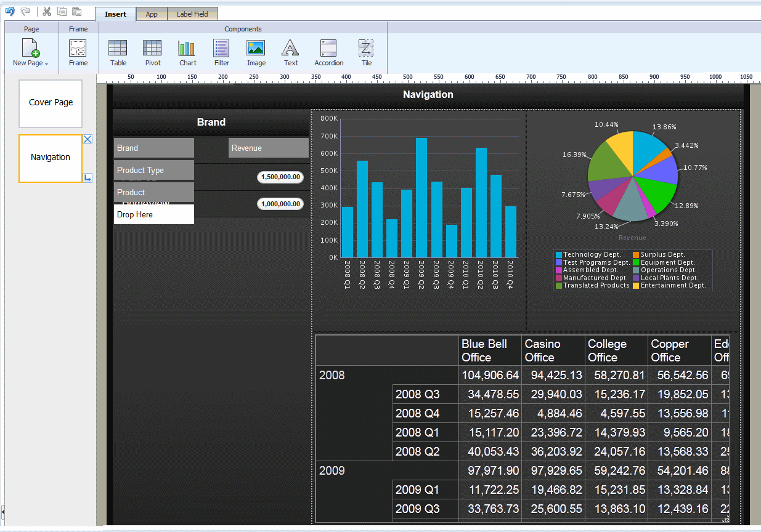This screenshot has width=761, height=532.
Task: Insert an Image component
Action: tap(256, 53)
